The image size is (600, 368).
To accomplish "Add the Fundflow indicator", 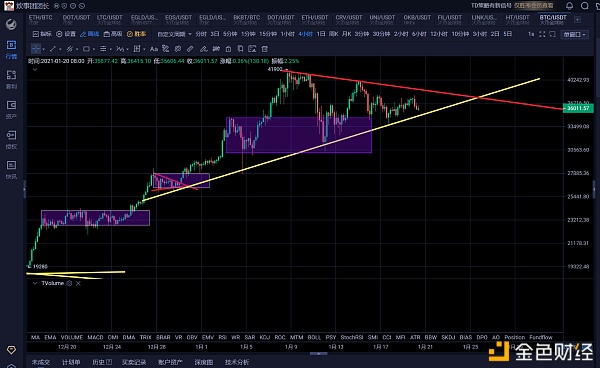I will click(541, 337).
